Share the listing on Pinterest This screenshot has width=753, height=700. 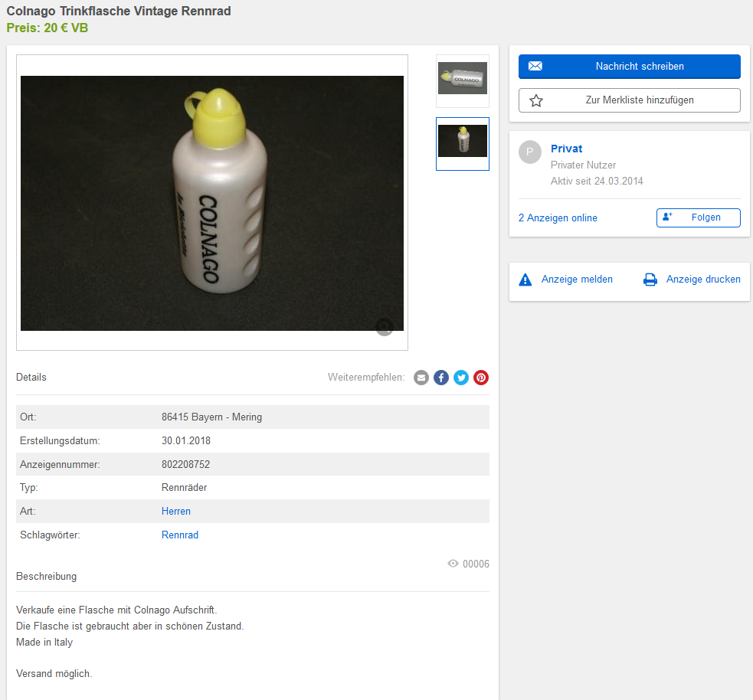click(481, 378)
